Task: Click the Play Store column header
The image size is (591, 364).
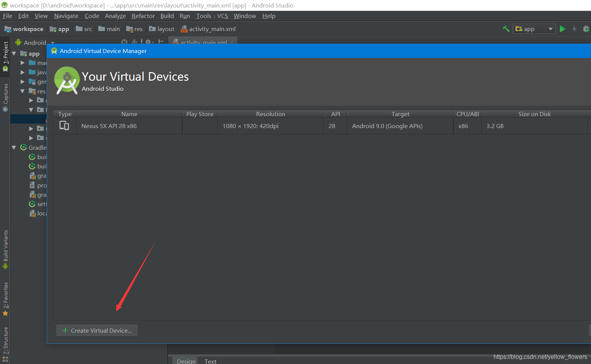Action: (200, 114)
